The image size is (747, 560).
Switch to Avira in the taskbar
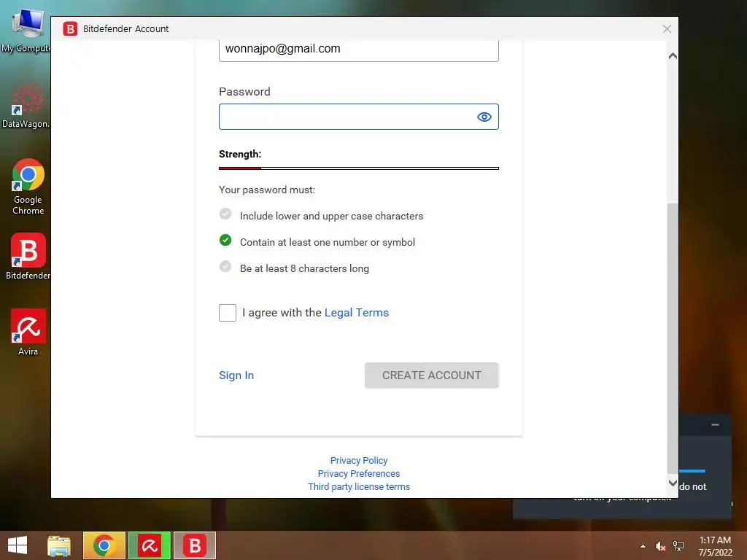(150, 545)
